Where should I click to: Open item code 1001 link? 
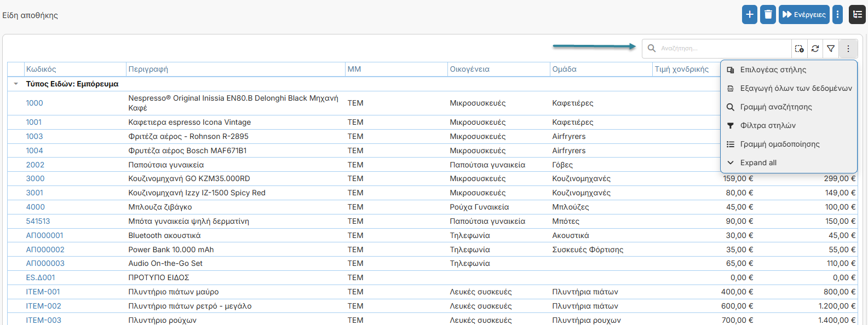(x=34, y=122)
